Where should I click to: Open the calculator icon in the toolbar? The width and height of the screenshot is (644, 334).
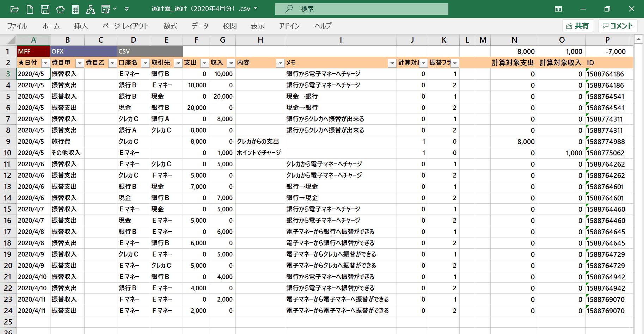75,9
